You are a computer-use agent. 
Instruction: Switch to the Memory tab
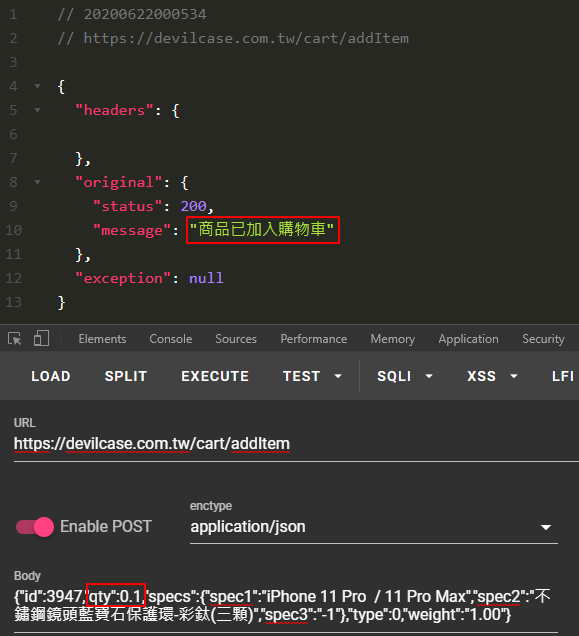pyautogui.click(x=392, y=339)
